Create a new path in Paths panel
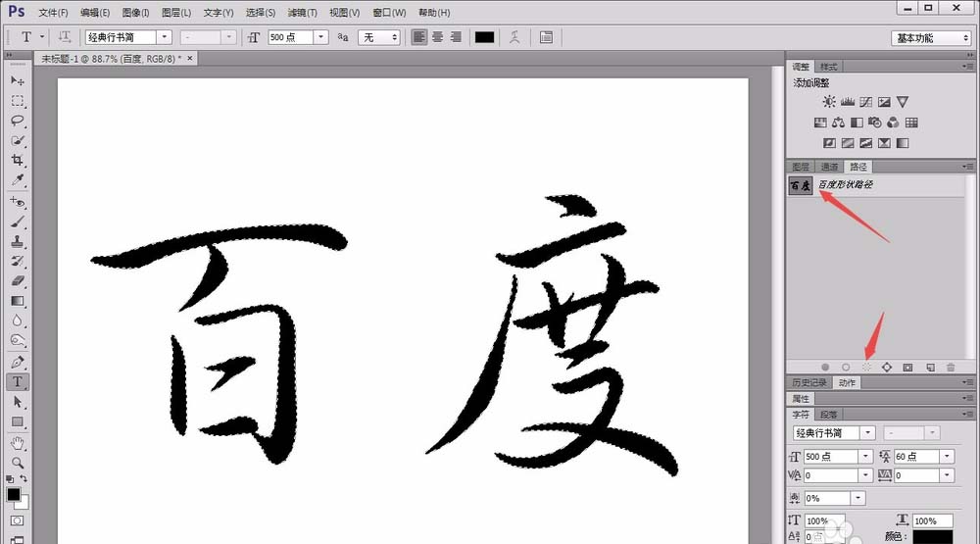 click(930, 368)
